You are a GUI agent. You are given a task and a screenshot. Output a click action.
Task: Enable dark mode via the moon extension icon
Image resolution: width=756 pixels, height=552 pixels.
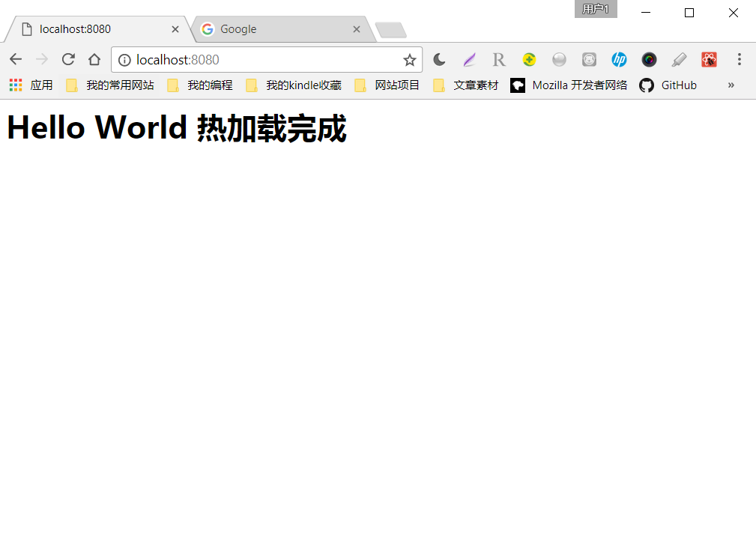coord(439,59)
